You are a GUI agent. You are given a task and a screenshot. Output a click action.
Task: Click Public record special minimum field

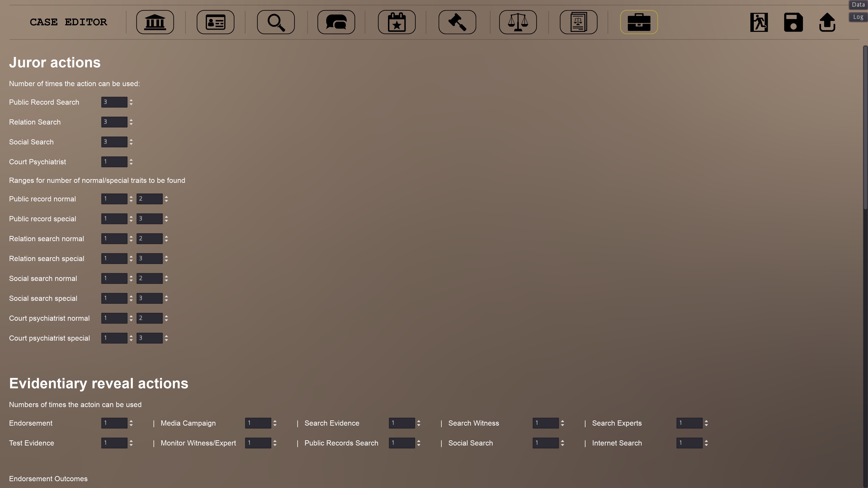pyautogui.click(x=114, y=219)
